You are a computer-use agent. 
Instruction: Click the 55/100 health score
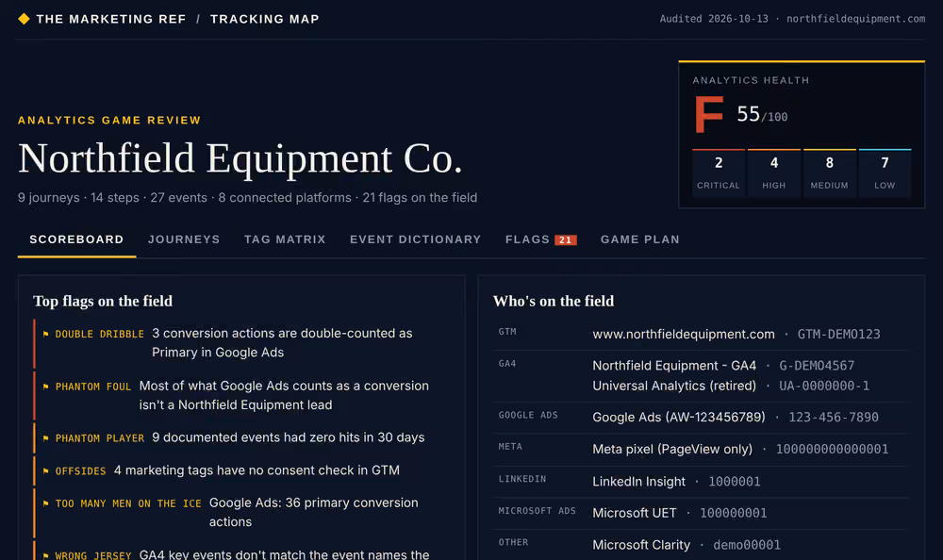(x=762, y=114)
